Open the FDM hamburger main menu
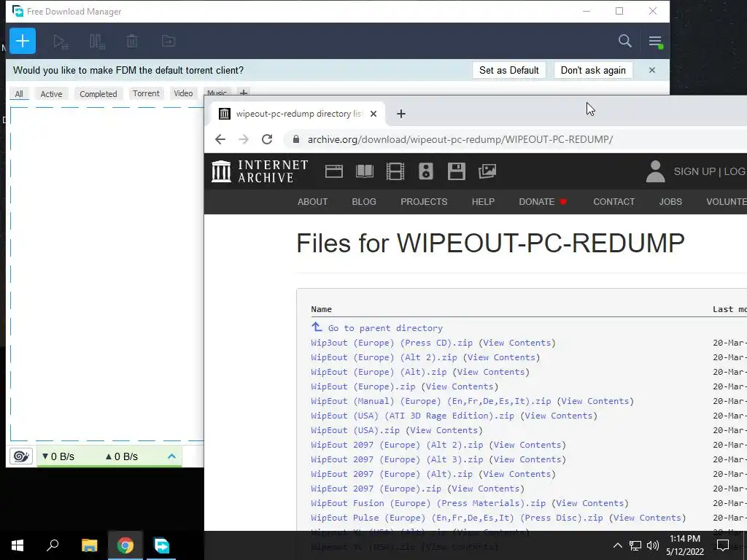This screenshot has height=560, width=747. (655, 42)
